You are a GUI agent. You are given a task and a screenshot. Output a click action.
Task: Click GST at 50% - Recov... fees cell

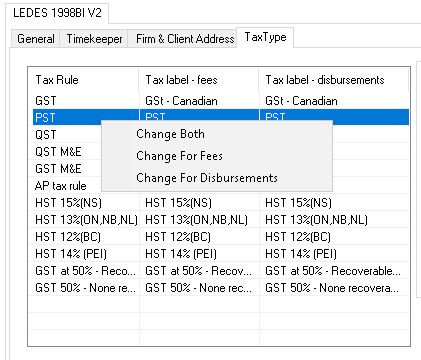click(198, 271)
